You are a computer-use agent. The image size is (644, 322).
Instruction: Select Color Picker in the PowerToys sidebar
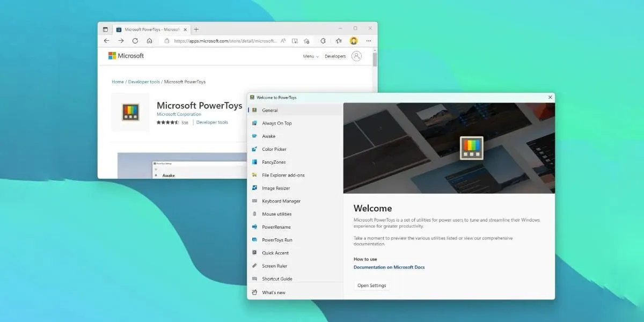[x=275, y=149]
